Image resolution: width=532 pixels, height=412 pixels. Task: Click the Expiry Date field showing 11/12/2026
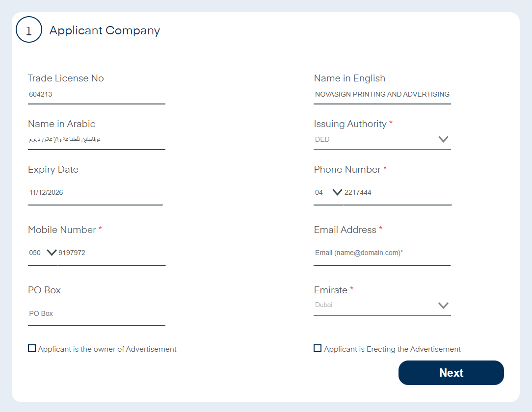tap(95, 192)
